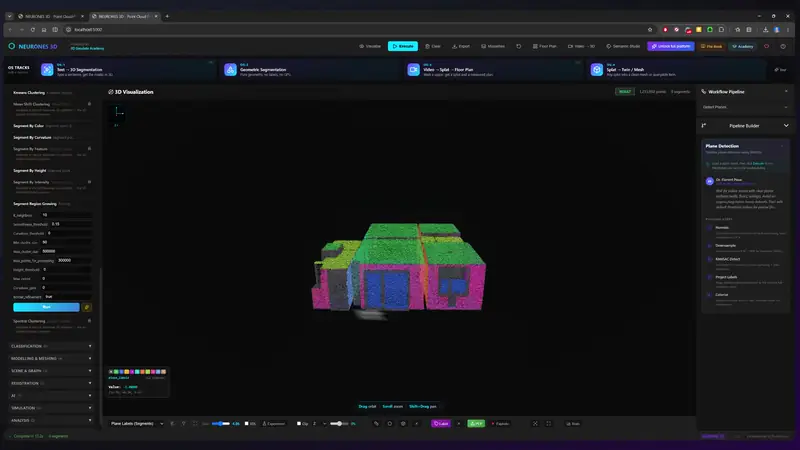800x450 pixels.
Task: Open the clip axis Z dropdown
Action: [319, 423]
